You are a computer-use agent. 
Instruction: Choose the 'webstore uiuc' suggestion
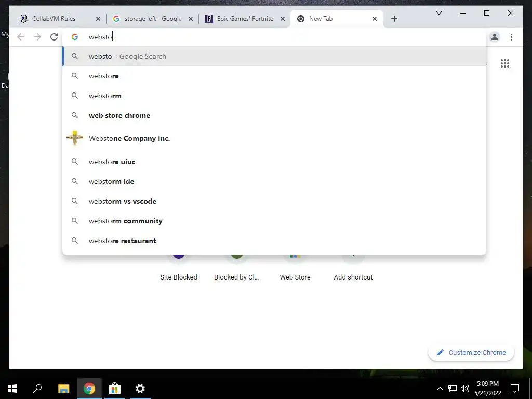[274, 162]
